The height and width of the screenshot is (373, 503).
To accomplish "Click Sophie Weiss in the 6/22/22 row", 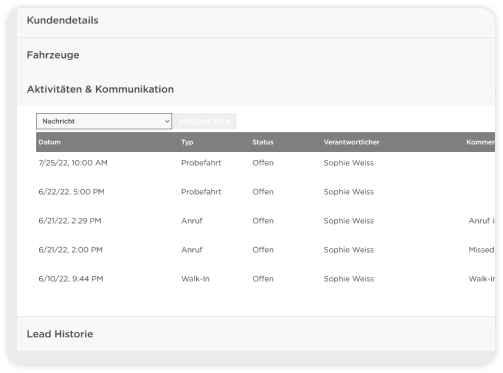I will pyautogui.click(x=349, y=192).
